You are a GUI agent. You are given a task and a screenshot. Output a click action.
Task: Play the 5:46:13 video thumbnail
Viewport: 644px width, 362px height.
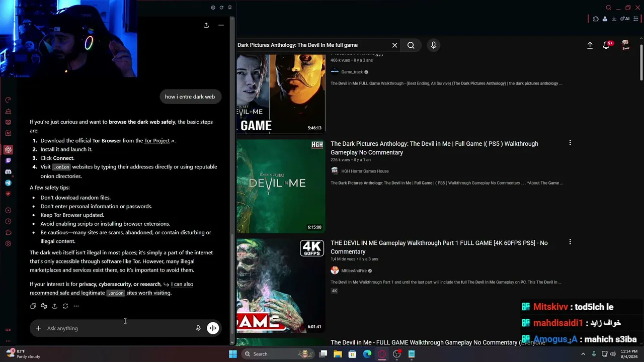[x=281, y=94]
